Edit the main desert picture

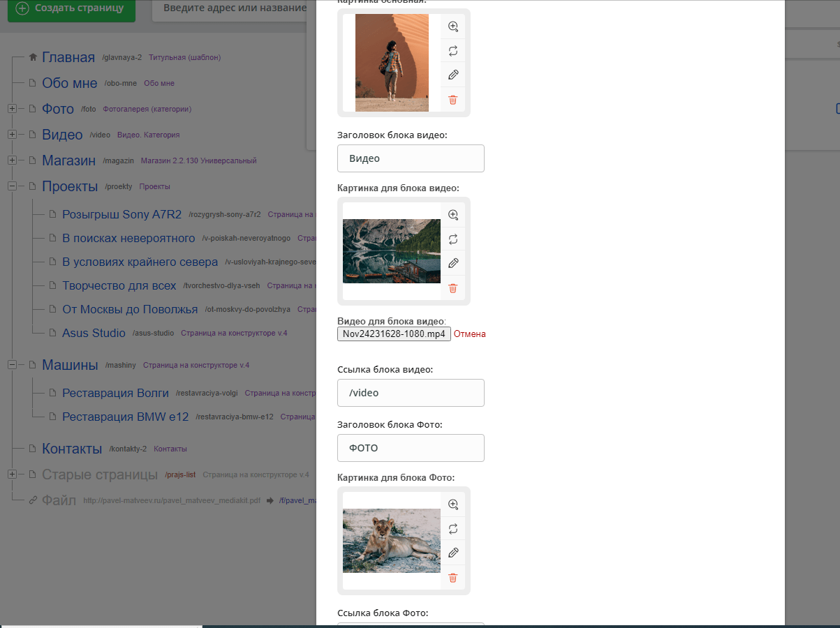452,75
